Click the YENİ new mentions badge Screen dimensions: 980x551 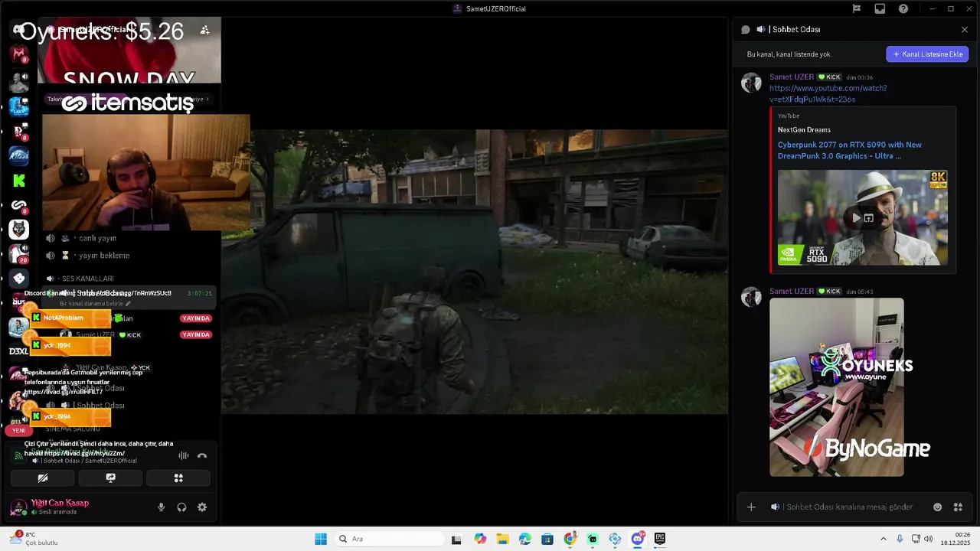[x=19, y=430]
